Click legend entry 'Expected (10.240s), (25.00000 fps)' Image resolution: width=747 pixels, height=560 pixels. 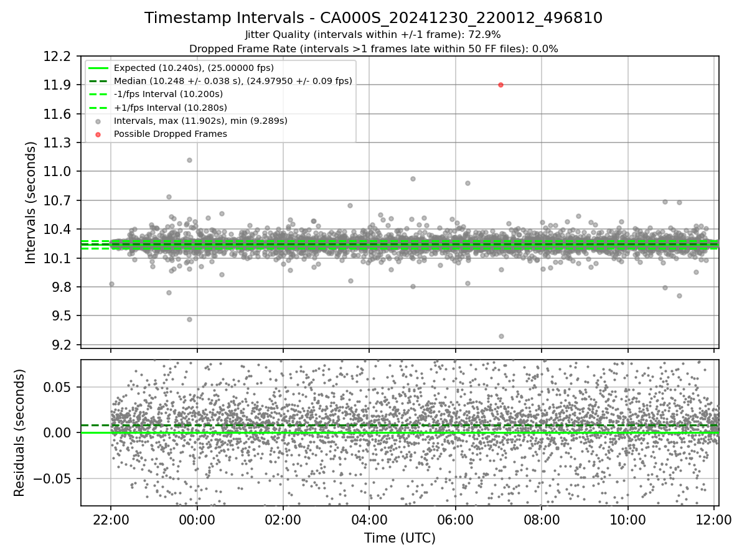[x=194, y=68]
